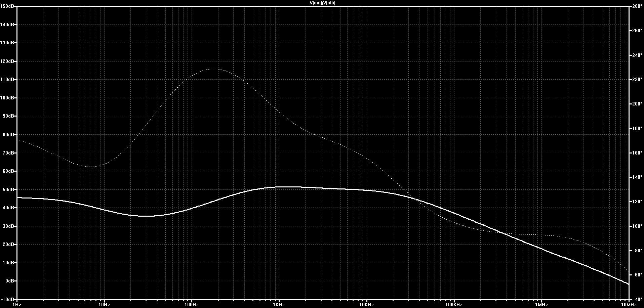This screenshot has height=308, width=644.
Task: Select the -10dB magnitude axis label
Action: tap(7, 299)
